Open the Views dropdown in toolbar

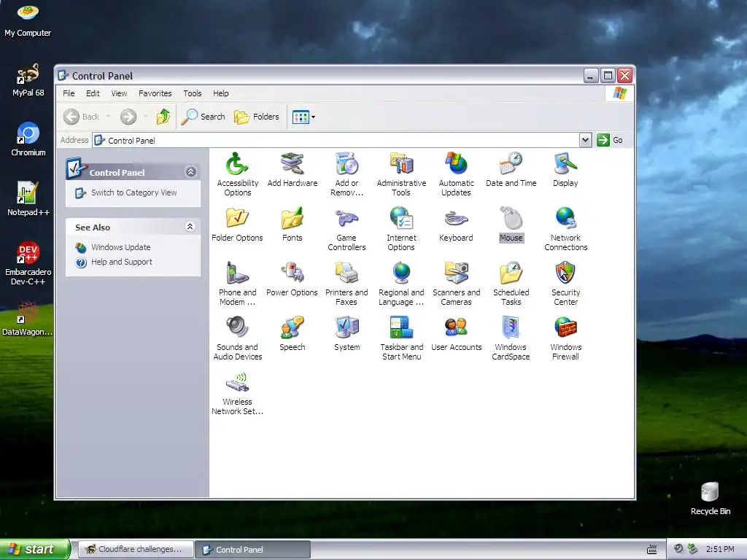(x=313, y=117)
